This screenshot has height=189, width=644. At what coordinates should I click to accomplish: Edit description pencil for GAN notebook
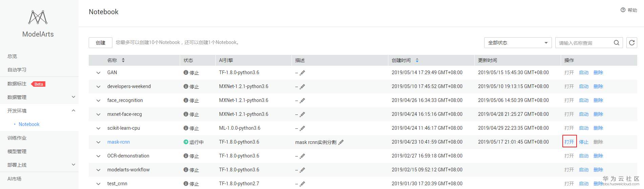click(302, 73)
